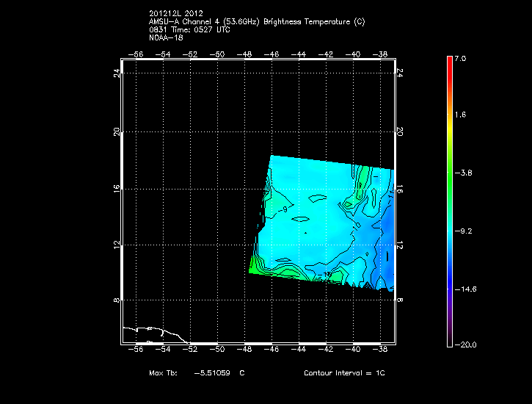Select the -9.2 color bar label
The height and width of the screenshot is (404, 532).
click(x=466, y=231)
